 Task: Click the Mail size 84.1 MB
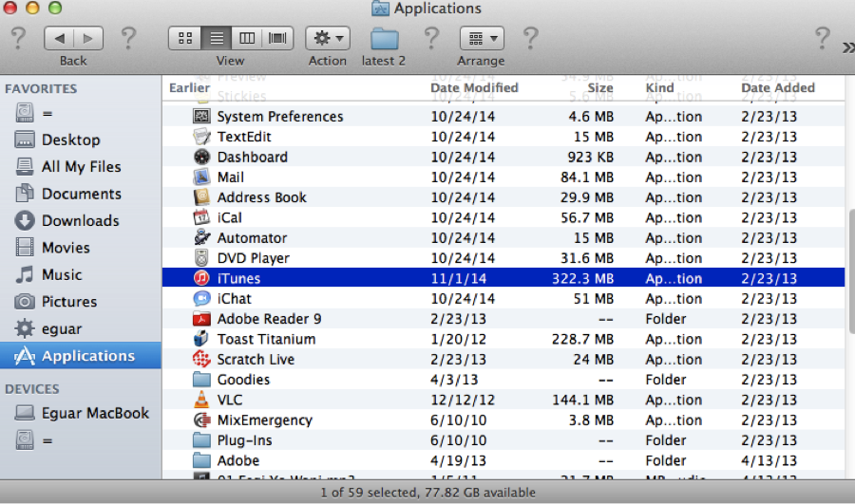[587, 177]
